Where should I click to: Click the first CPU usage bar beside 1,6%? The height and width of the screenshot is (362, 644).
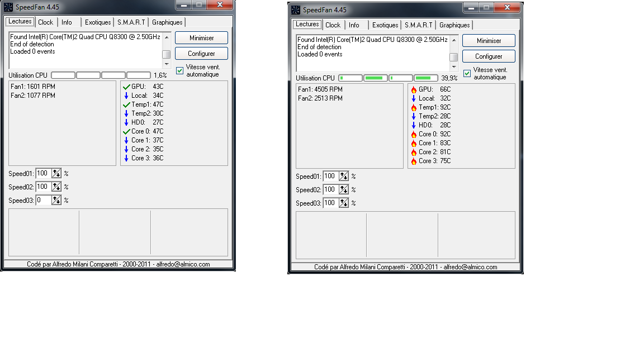[63, 75]
